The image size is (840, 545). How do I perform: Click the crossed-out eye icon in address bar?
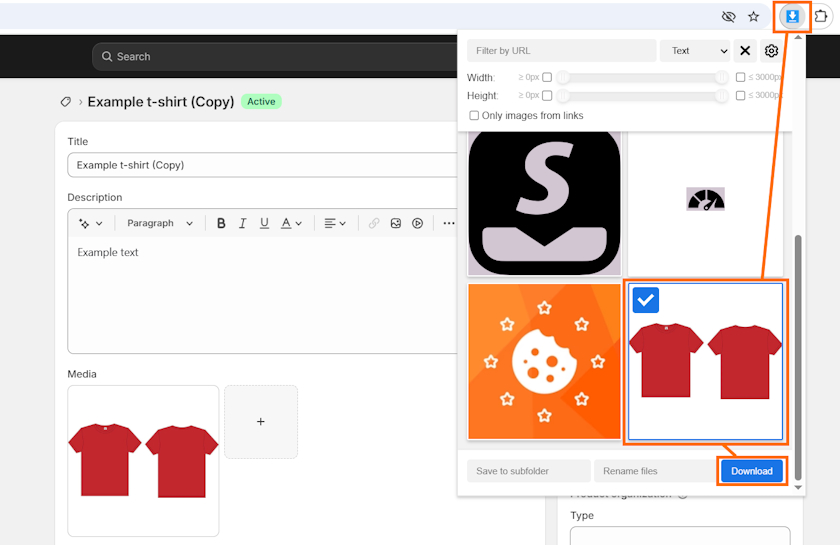728,17
